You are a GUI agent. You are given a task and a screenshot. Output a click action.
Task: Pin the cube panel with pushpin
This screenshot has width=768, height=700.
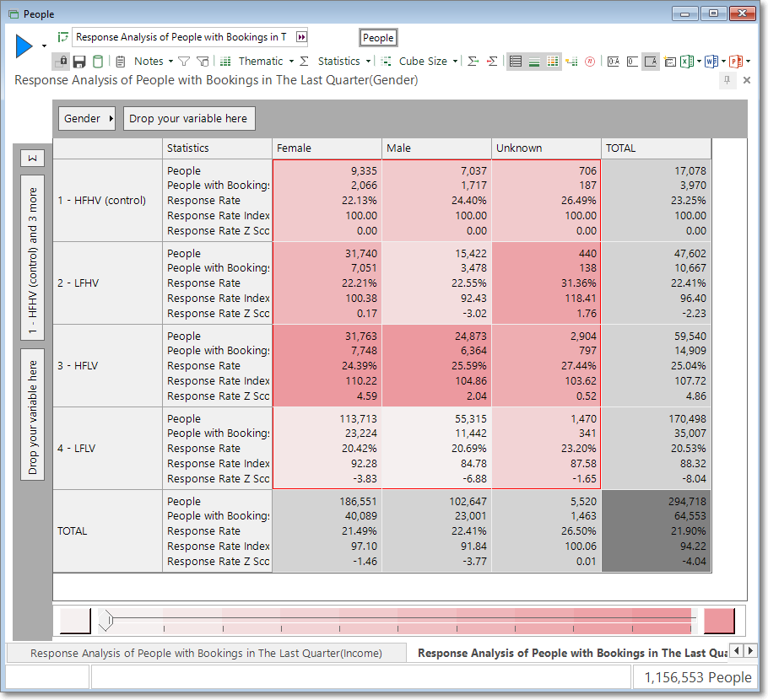pyautogui.click(x=727, y=80)
